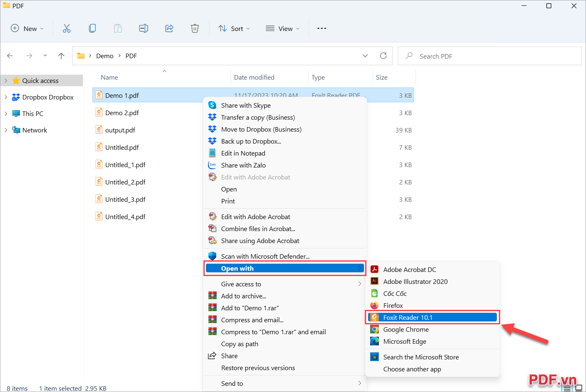The width and height of the screenshot is (586, 392).
Task: Click the Copy icon in toolbar
Action: tap(92, 28)
